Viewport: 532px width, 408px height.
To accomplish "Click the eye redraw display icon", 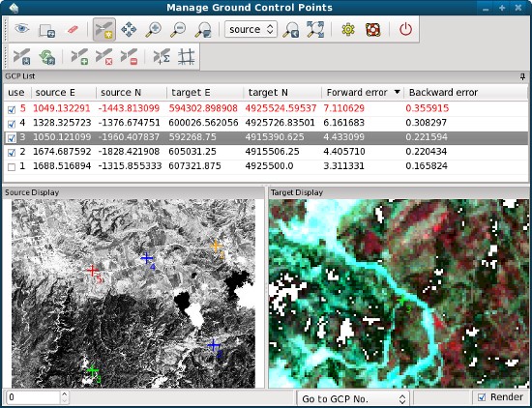I will 22,29.
